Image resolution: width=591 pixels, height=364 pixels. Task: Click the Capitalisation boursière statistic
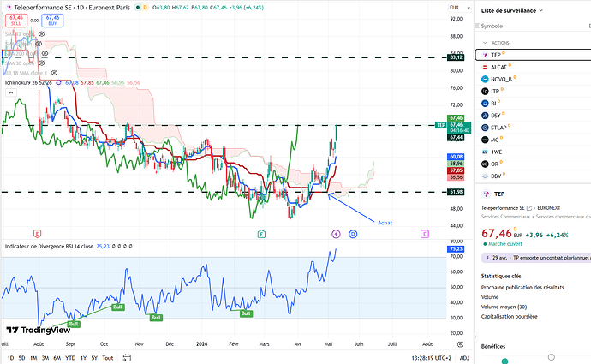coord(510,317)
